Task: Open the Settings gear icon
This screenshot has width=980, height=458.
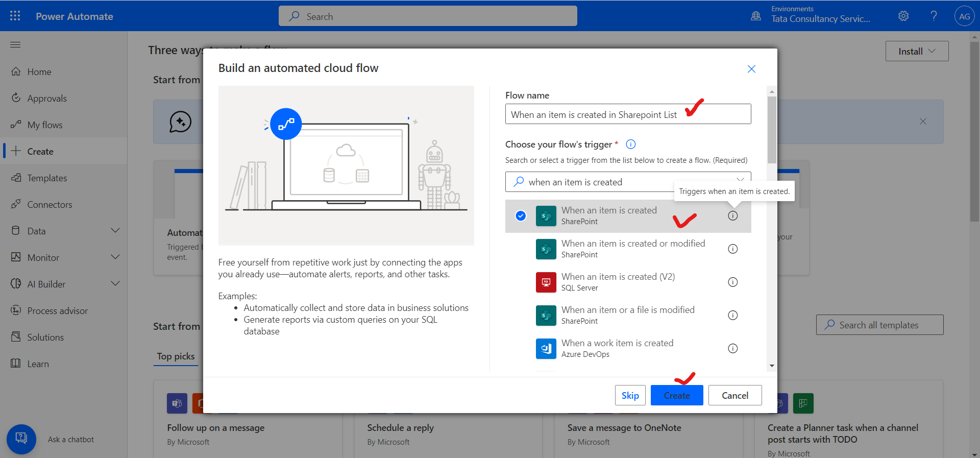Action: click(903, 16)
